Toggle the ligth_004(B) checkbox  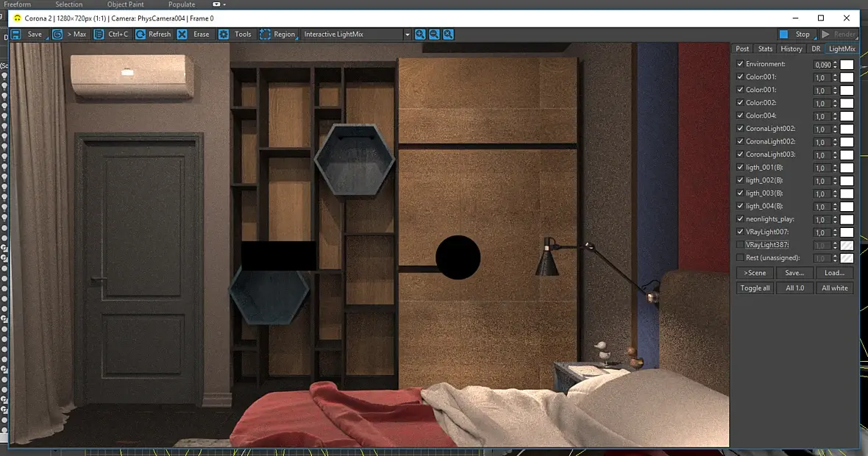tap(740, 206)
